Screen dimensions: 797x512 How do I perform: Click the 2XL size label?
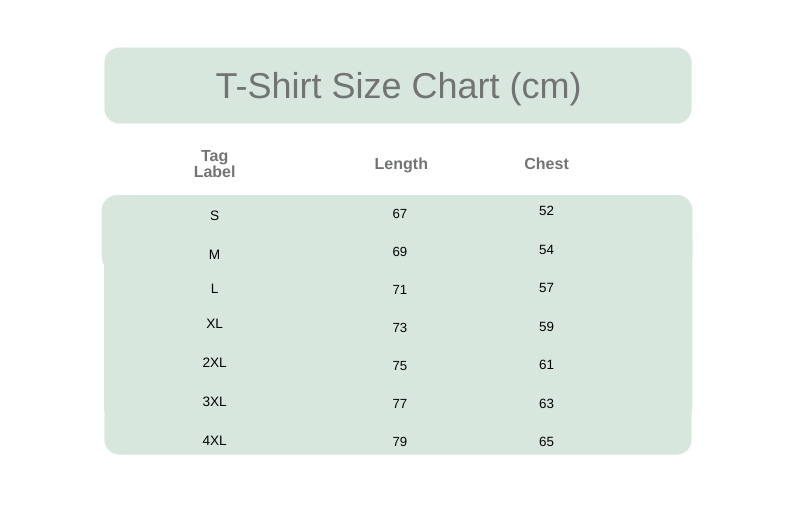[214, 363]
